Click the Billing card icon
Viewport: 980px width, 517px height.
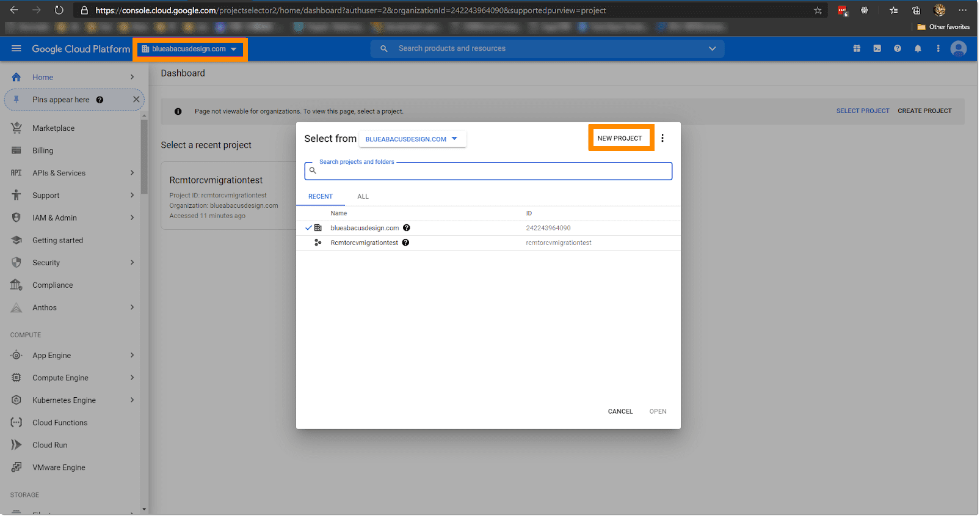point(16,150)
